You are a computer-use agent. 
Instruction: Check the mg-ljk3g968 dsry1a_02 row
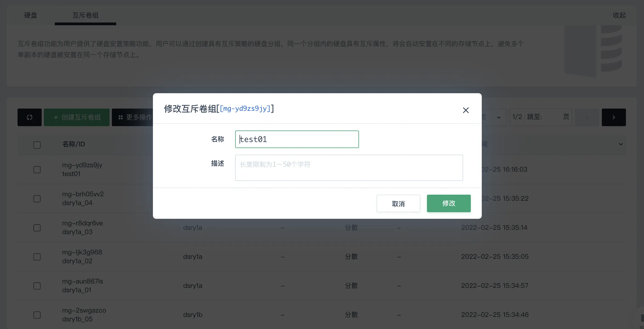[37, 257]
